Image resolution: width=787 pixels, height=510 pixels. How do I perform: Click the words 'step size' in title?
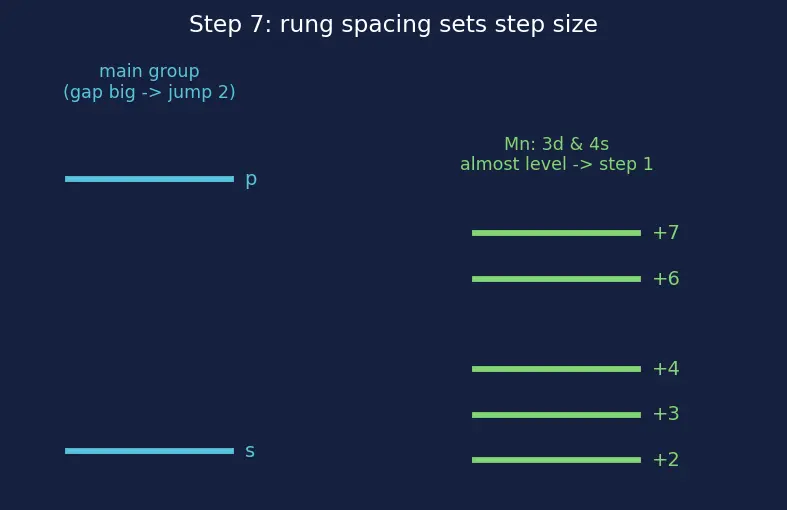[x=546, y=24]
